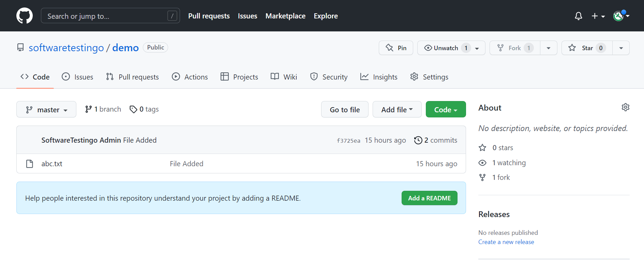Open the Issues repository tab
The image size is (644, 271).
point(77,77)
